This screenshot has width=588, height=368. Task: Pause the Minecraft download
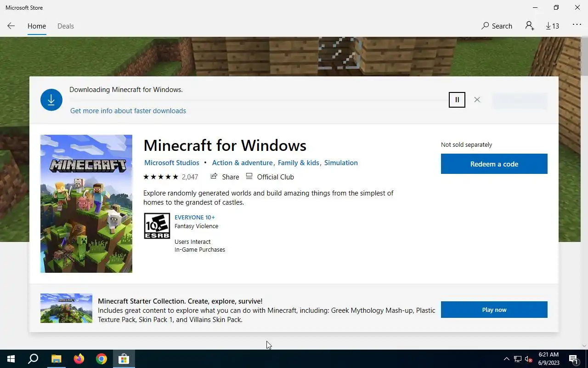pyautogui.click(x=457, y=100)
